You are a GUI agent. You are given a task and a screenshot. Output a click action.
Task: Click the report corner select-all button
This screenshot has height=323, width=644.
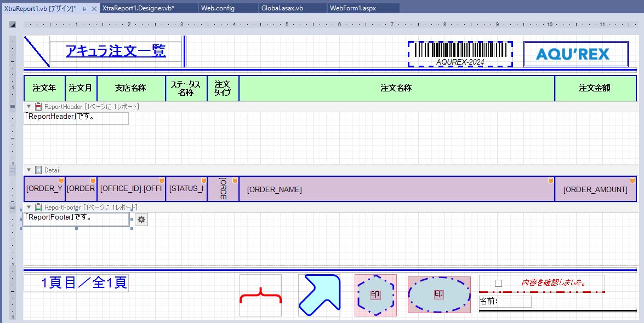[13, 25]
